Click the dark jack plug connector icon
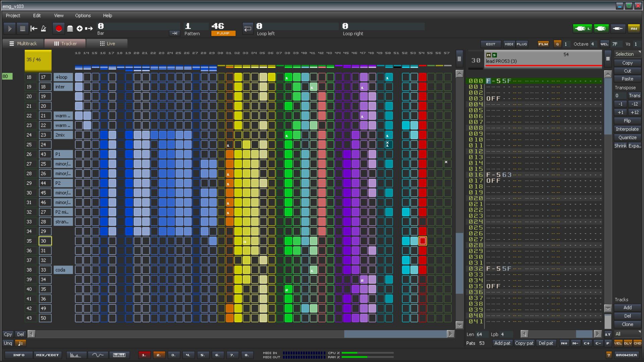The image size is (644, 362). click(x=618, y=29)
